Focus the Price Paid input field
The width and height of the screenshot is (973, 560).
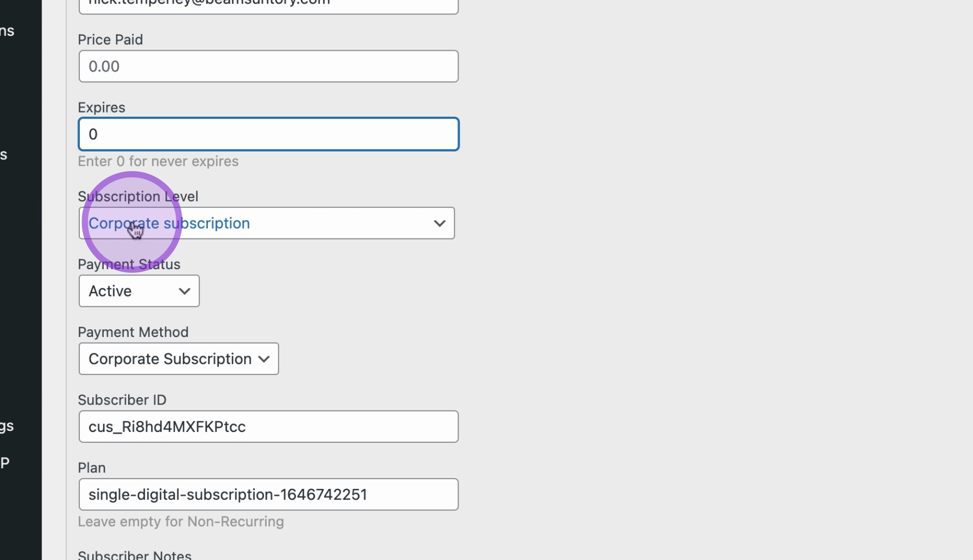tap(269, 66)
